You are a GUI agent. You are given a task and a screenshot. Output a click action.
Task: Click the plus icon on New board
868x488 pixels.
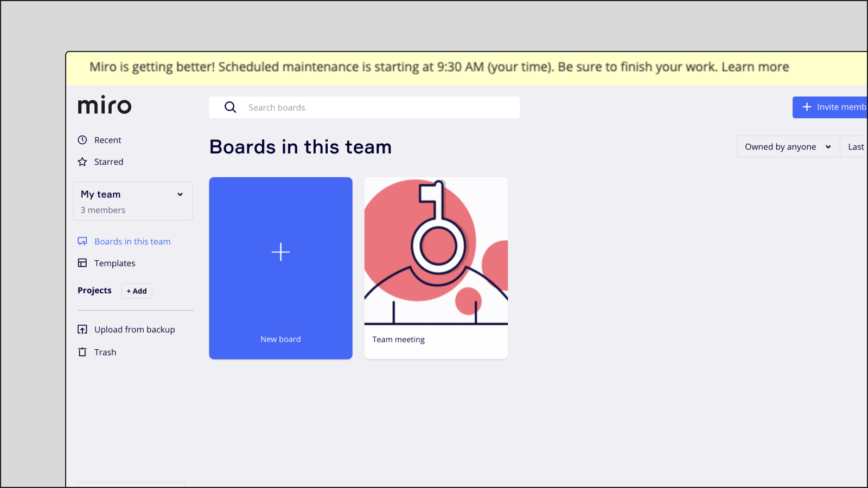tap(280, 252)
